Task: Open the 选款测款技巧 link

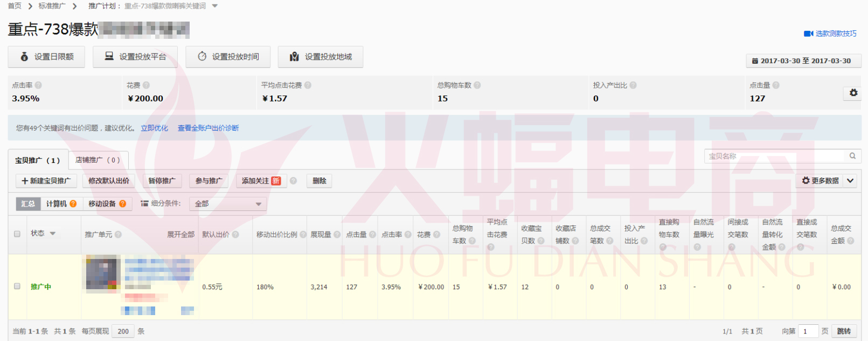Action: [x=836, y=33]
